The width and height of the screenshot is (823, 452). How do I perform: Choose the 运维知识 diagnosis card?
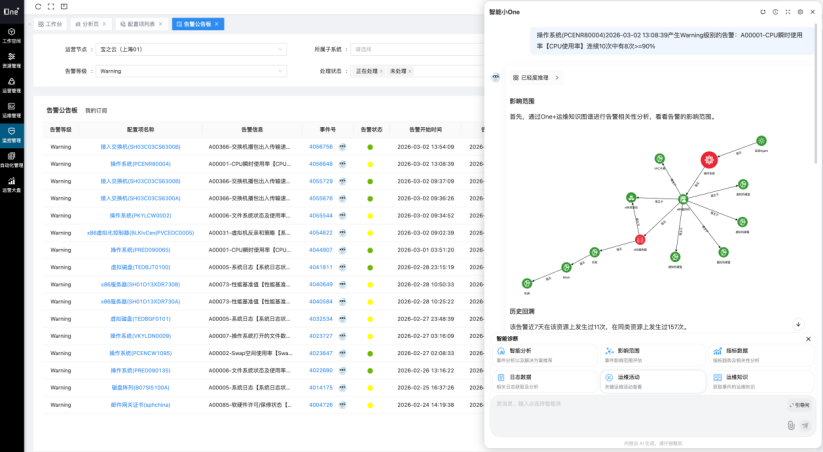point(761,382)
